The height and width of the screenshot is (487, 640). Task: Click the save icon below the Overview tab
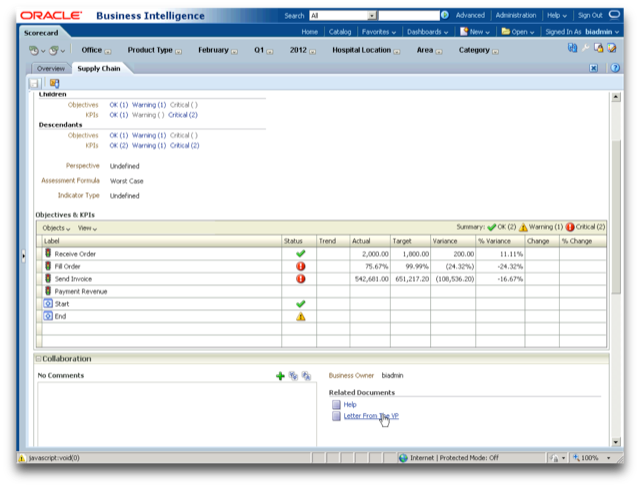34,83
